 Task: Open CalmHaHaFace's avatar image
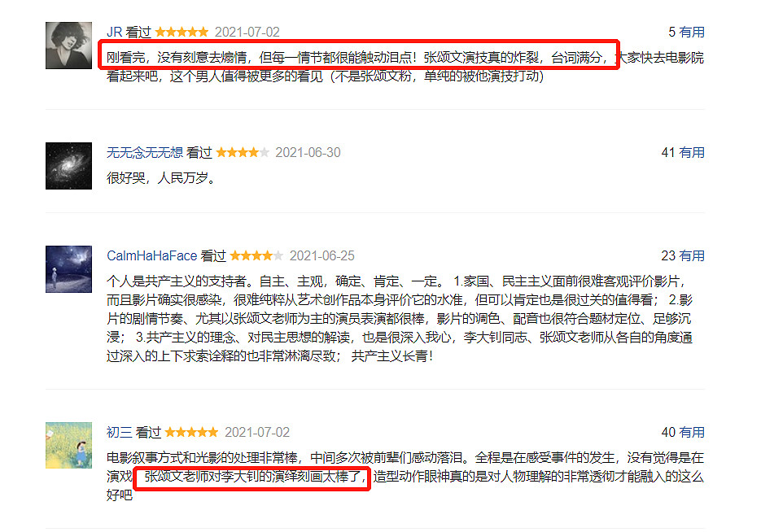click(68, 269)
